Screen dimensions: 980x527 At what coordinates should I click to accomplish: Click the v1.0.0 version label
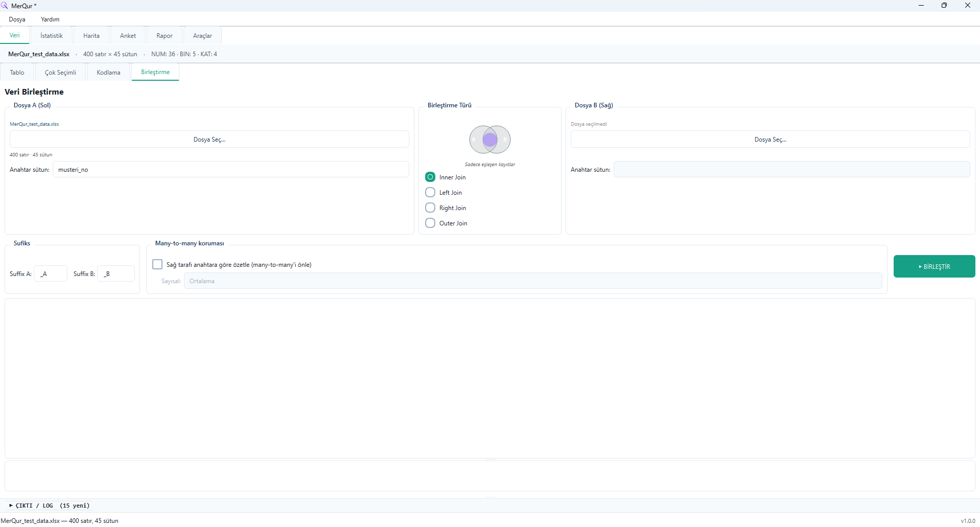tap(968, 521)
